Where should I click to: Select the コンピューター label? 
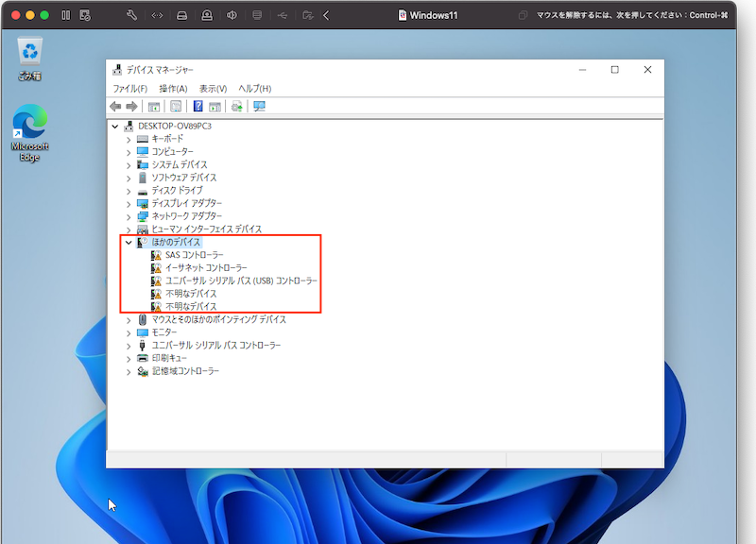coord(173,152)
